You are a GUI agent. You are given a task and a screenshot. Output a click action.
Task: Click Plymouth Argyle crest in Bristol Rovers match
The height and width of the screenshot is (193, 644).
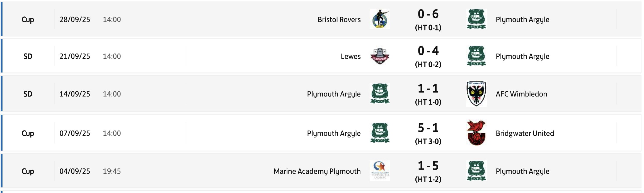476,19
